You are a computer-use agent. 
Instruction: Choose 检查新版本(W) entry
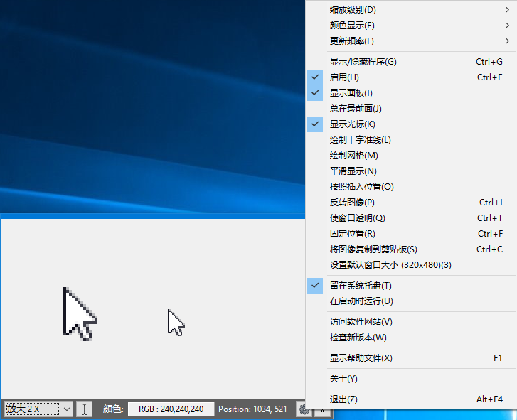(411, 338)
